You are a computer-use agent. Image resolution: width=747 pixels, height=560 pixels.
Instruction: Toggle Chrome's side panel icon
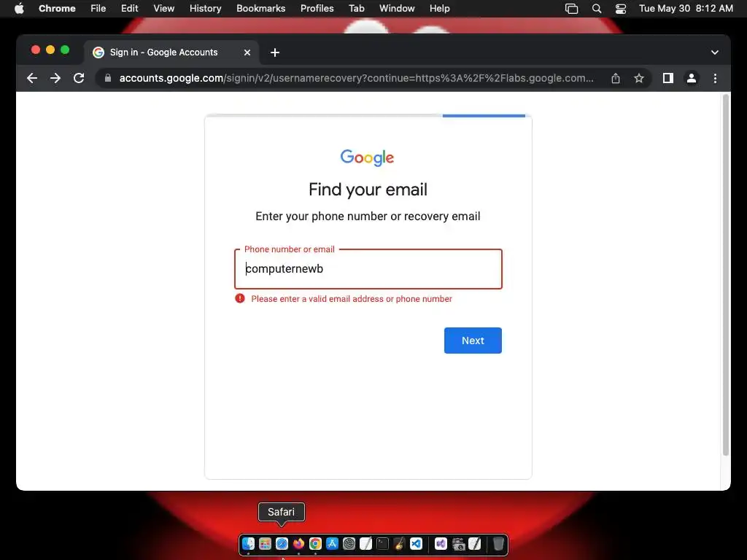(x=668, y=78)
